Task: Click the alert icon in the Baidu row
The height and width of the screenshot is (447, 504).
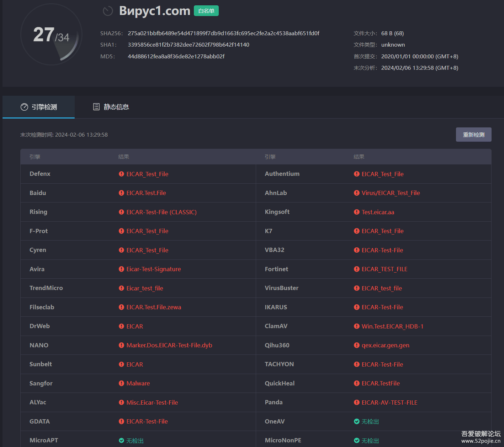Action: pyautogui.click(x=122, y=193)
